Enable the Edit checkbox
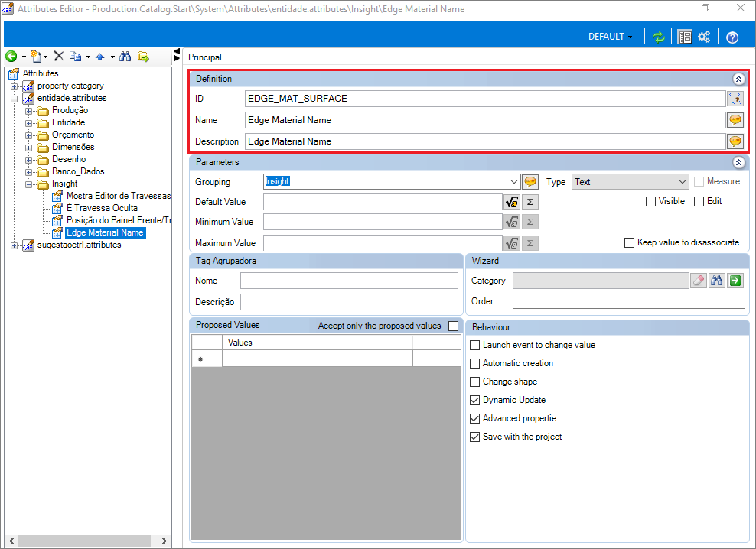 click(x=699, y=201)
